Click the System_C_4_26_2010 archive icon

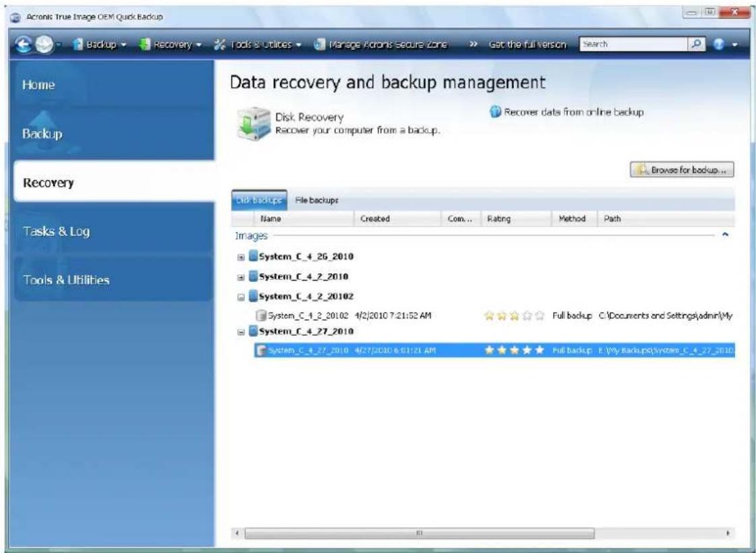[253, 256]
